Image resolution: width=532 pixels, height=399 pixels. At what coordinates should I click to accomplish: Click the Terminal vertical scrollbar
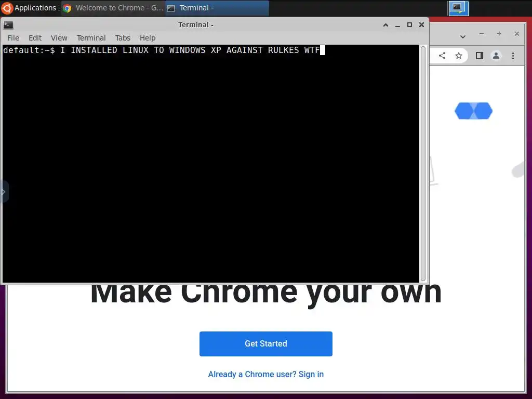[423, 164]
